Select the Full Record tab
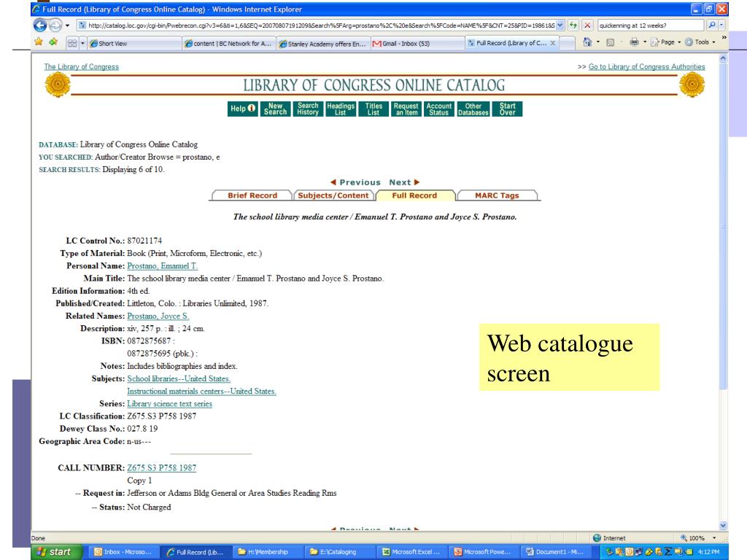 point(414,195)
